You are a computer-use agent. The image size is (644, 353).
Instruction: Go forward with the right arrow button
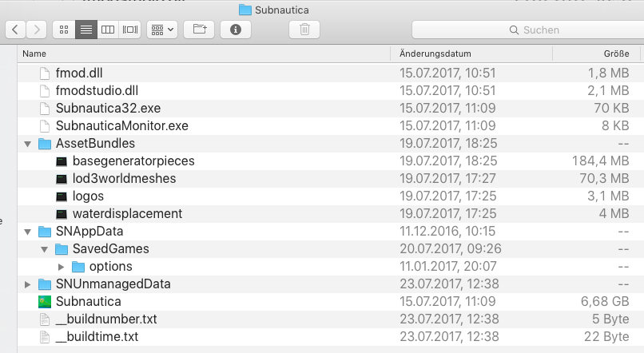[x=37, y=30]
